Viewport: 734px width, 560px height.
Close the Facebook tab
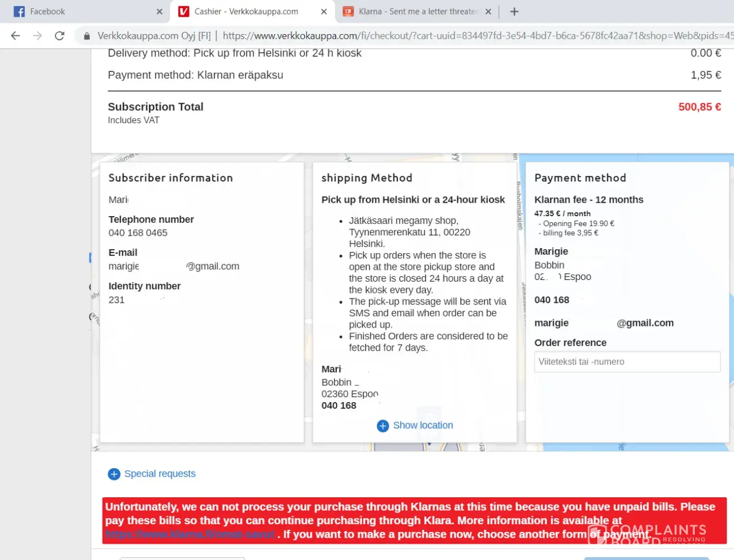click(160, 11)
